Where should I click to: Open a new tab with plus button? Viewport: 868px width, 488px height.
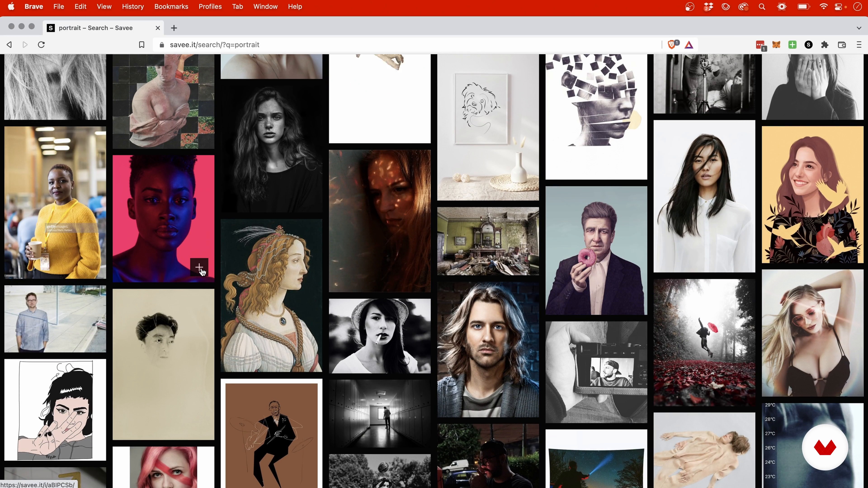coord(174,28)
